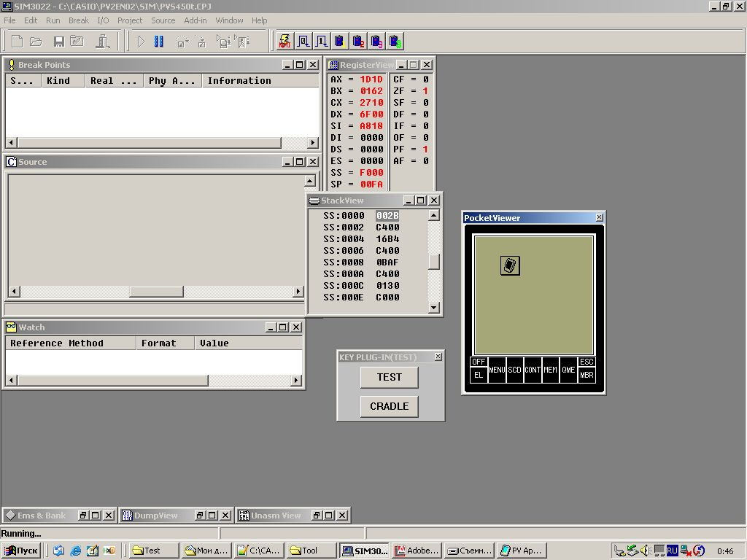Image resolution: width=747 pixels, height=560 pixels.
Task: Open the Add-in menu
Action: click(196, 20)
